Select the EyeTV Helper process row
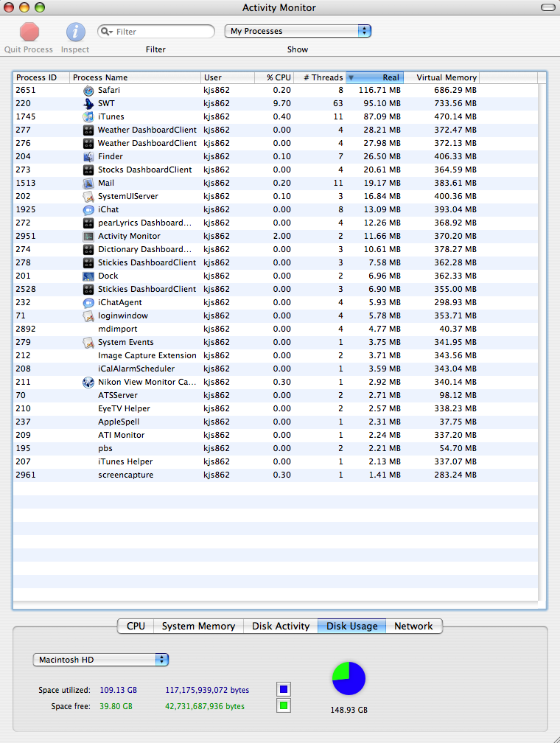The image size is (560, 743). tap(276, 409)
